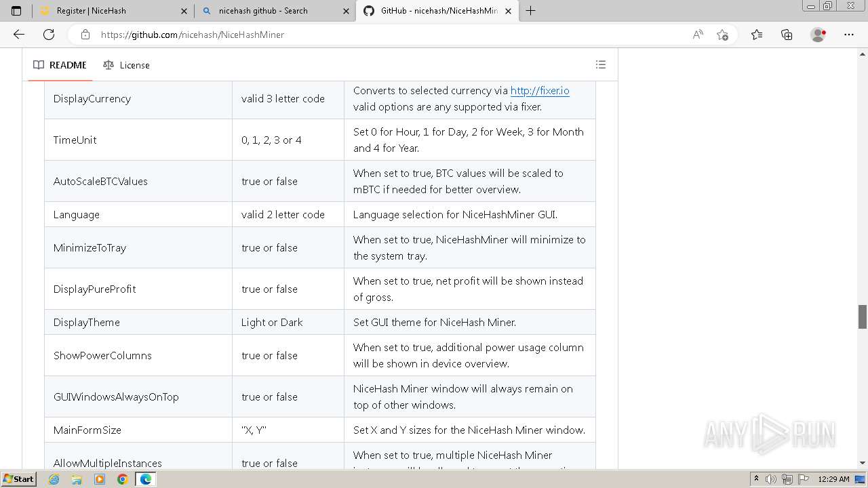This screenshot has height=488, width=868.
Task: Open the Collections panel
Action: pyautogui.click(x=787, y=35)
